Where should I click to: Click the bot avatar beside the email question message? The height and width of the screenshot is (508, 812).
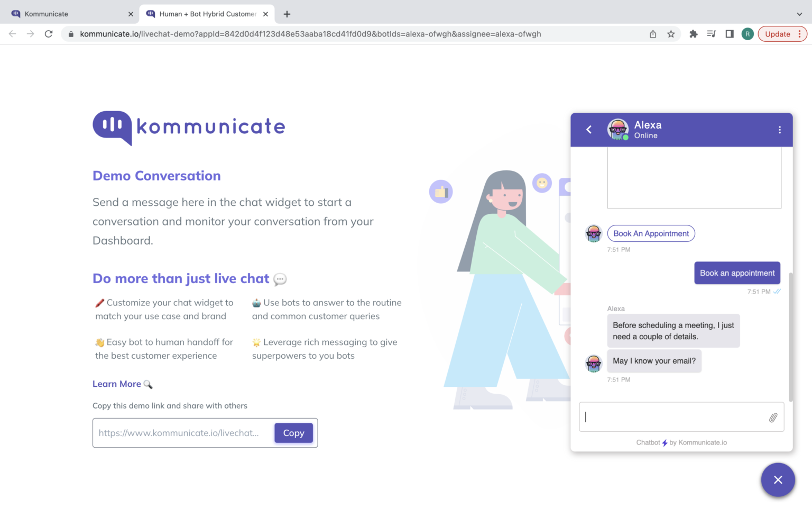point(594,364)
